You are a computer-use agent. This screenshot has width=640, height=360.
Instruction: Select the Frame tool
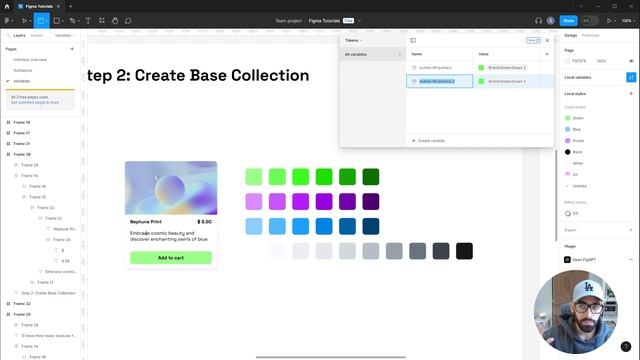41,21
